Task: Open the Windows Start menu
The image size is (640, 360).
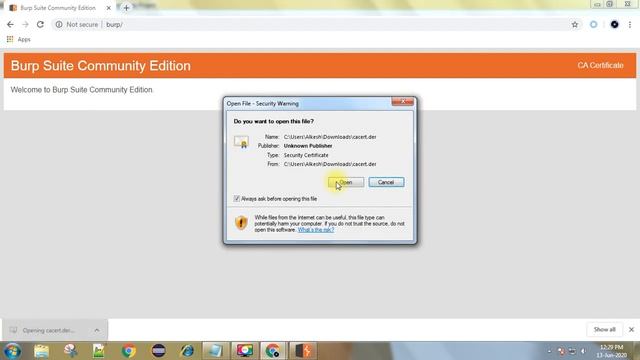Action: point(12,351)
